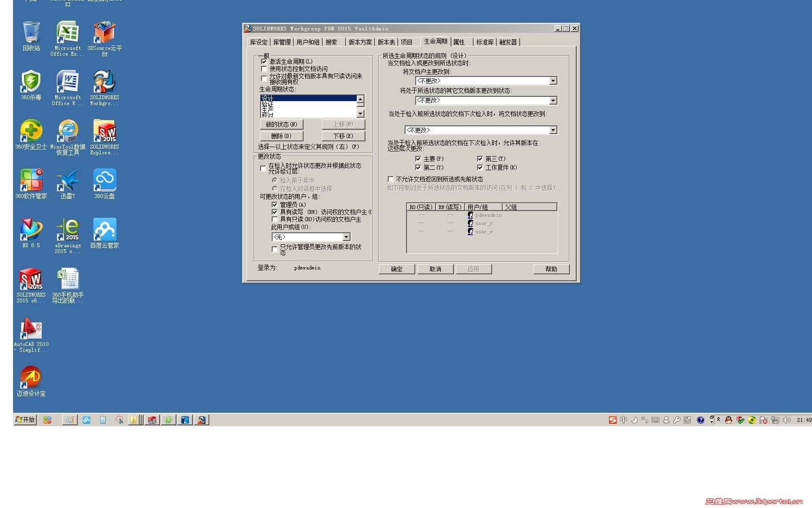
Task: Click 取消 button
Action: tap(435, 269)
